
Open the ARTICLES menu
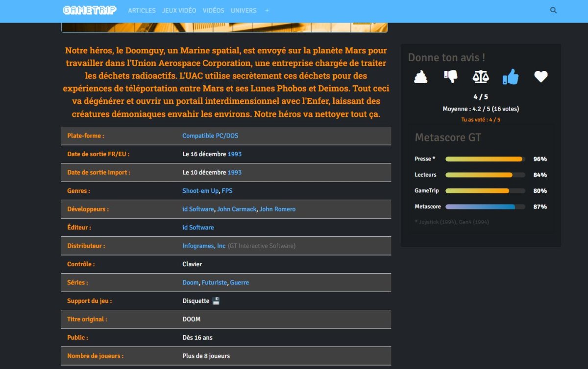click(x=142, y=10)
